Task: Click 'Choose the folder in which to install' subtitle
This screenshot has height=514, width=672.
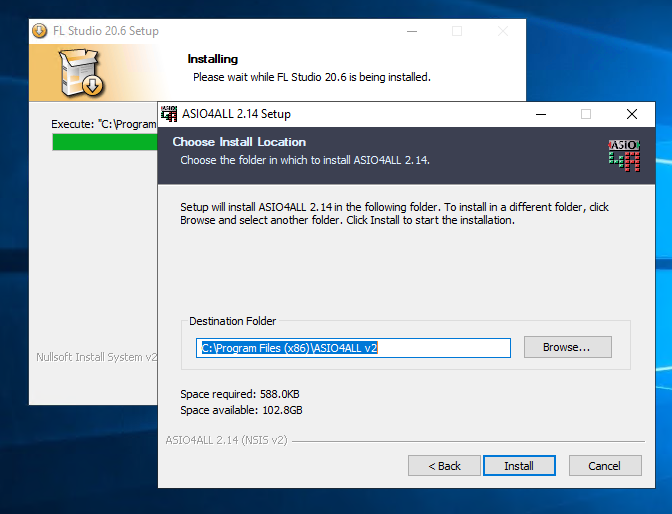Action: (305, 160)
